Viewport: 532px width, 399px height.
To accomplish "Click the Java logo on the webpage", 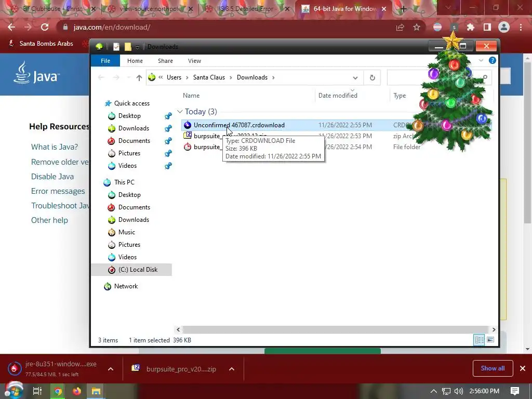I will [x=36, y=73].
